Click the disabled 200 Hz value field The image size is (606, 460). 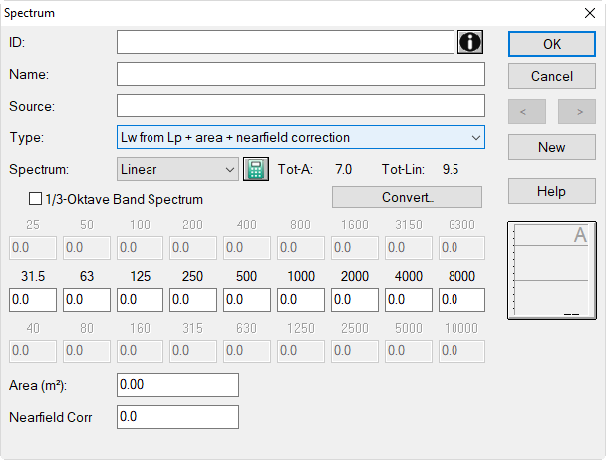point(193,248)
